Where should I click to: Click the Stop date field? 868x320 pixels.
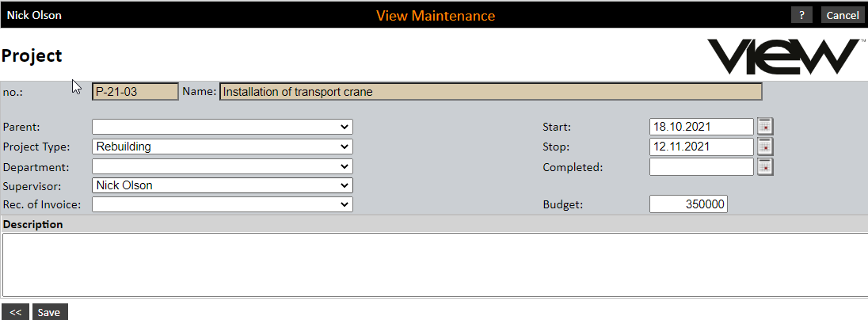tap(701, 147)
